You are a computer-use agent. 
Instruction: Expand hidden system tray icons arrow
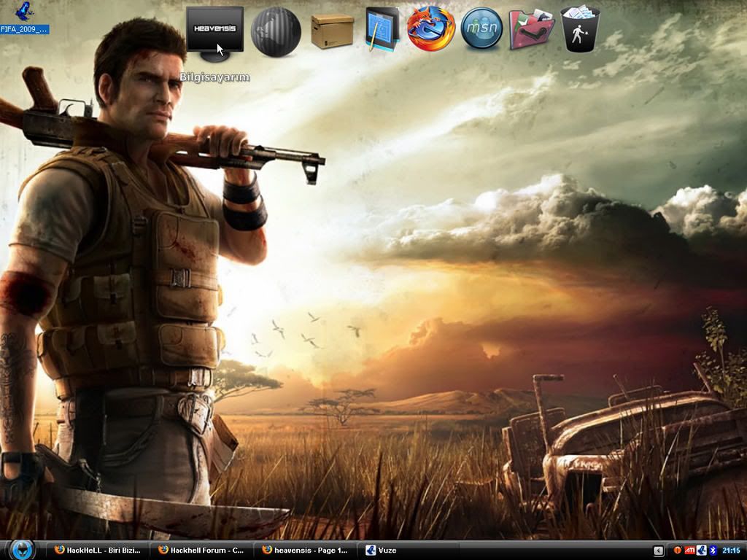coord(659,551)
